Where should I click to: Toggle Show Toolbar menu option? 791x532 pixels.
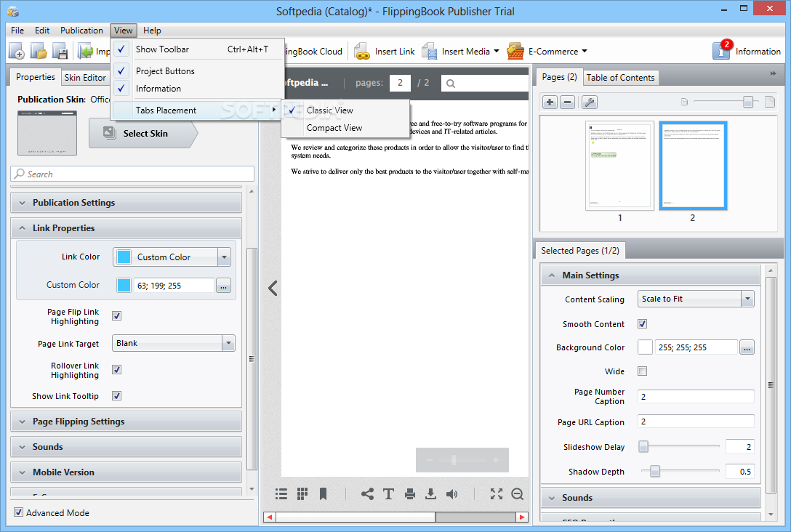[197, 49]
